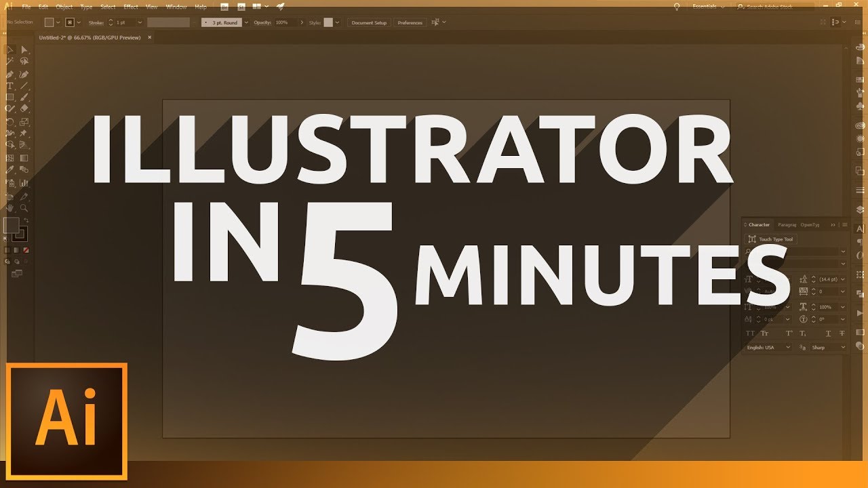
Task: Toggle Strikethrough in Character panel
Action: click(842, 333)
